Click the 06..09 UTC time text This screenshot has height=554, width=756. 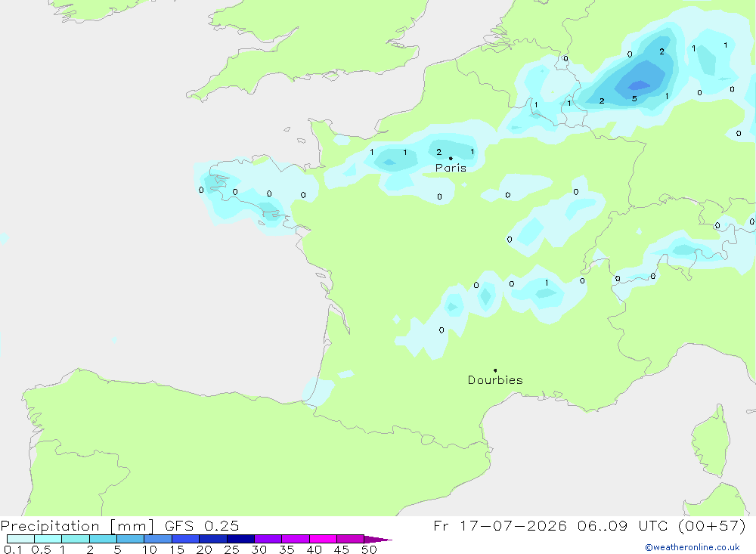624,525
